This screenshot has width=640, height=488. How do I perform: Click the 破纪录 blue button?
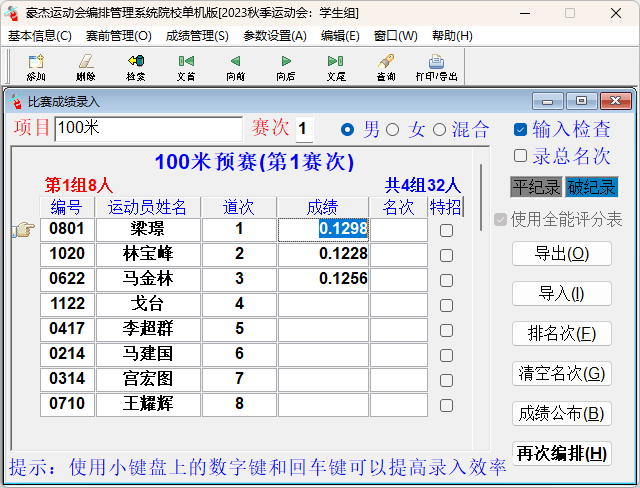pos(591,187)
